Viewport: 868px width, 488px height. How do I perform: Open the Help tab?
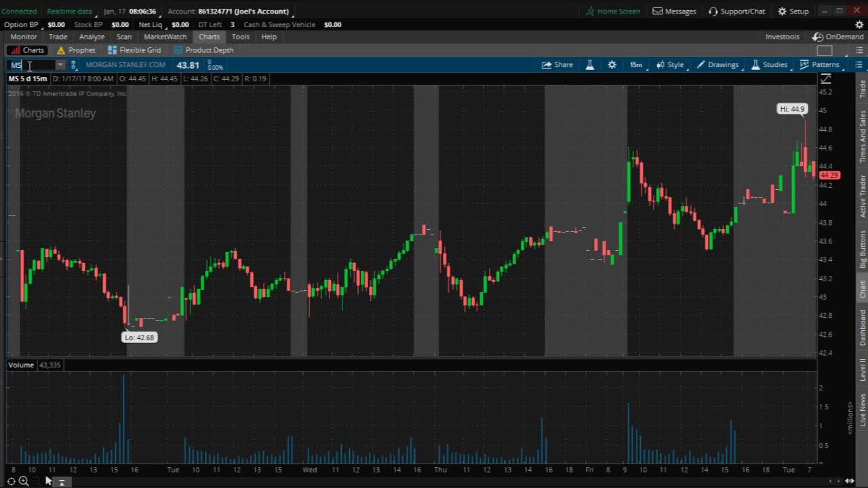coord(269,37)
